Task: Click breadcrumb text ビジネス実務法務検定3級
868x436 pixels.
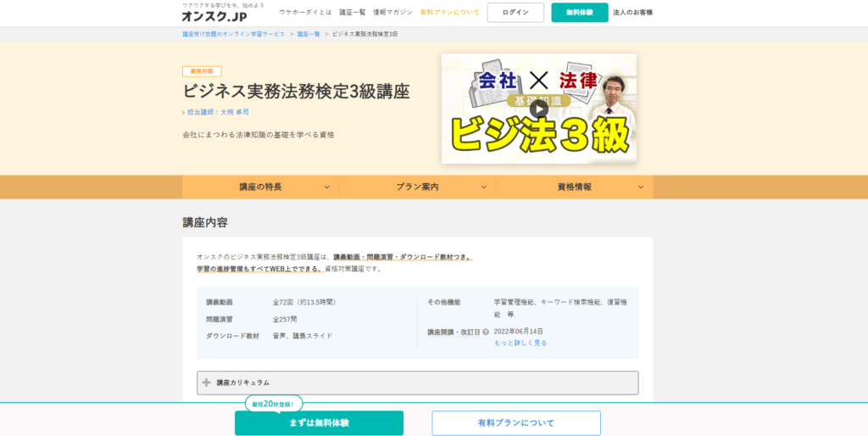Action: coord(364,34)
